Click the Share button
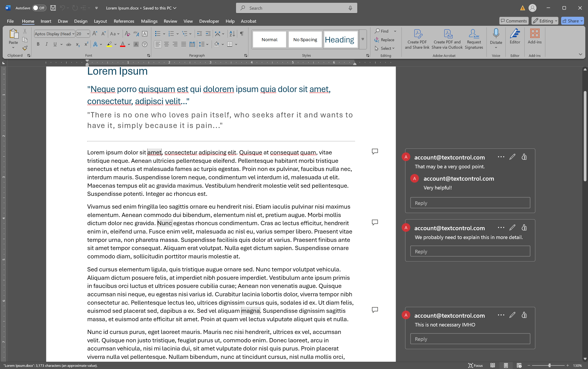The image size is (588, 369). tap(572, 21)
